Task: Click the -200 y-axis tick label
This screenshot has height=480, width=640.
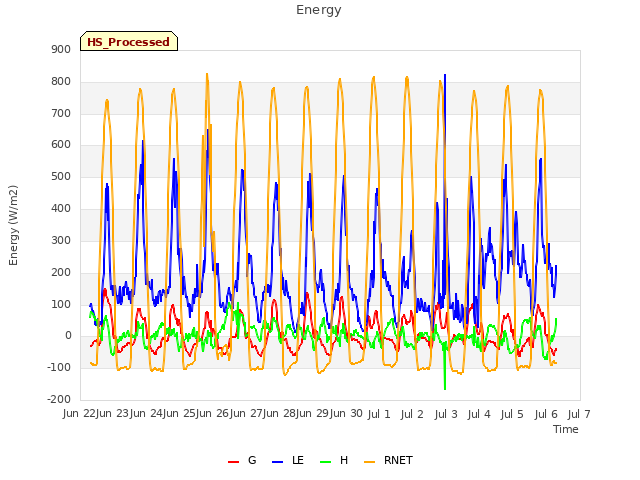Action: coord(59,399)
